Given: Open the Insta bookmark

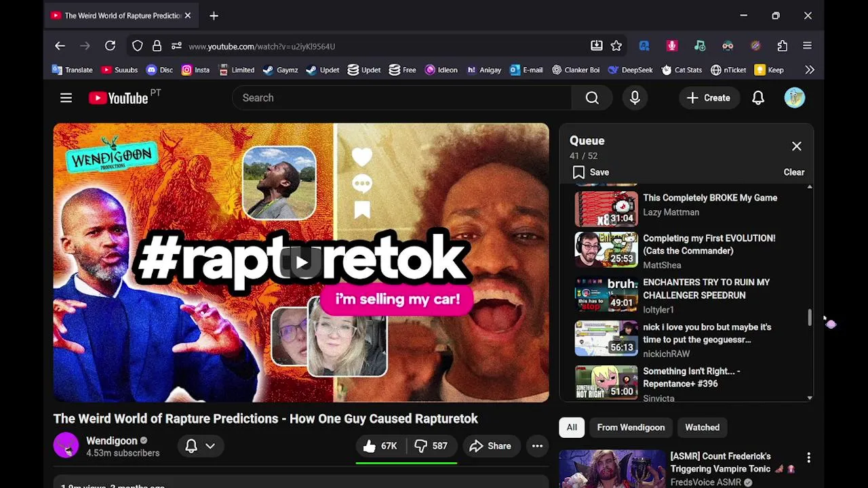Looking at the screenshot, I should point(195,70).
